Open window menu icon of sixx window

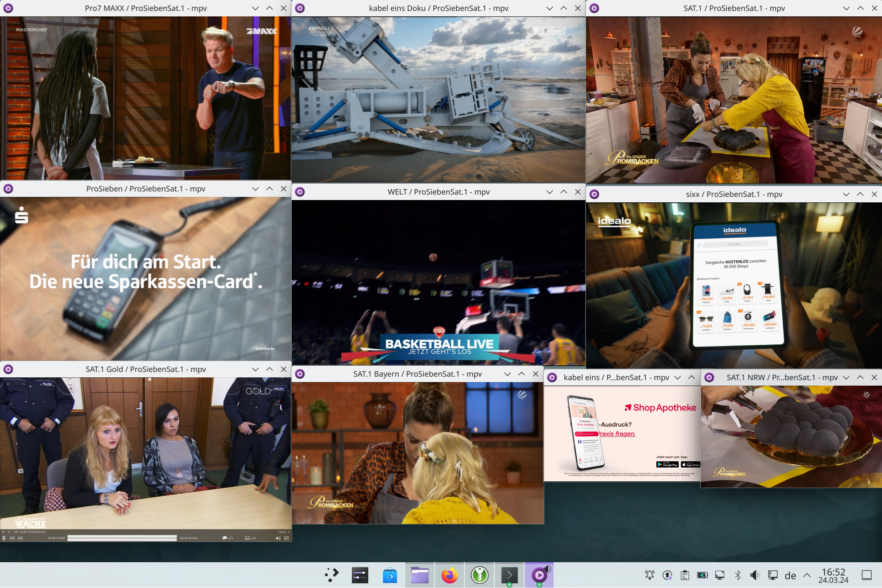click(x=594, y=194)
